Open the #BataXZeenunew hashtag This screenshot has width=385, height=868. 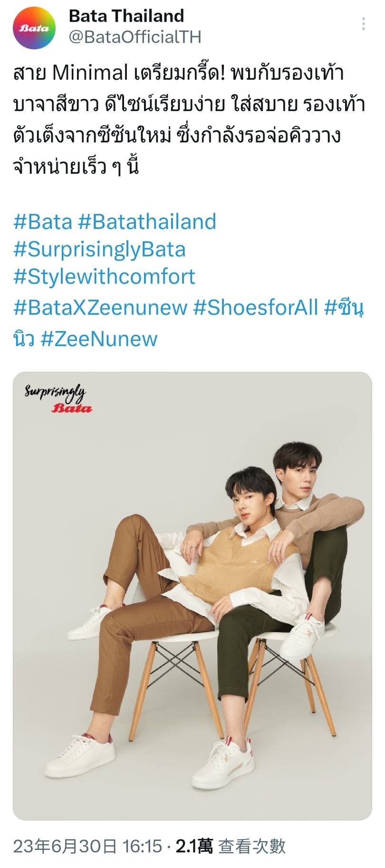point(100,308)
